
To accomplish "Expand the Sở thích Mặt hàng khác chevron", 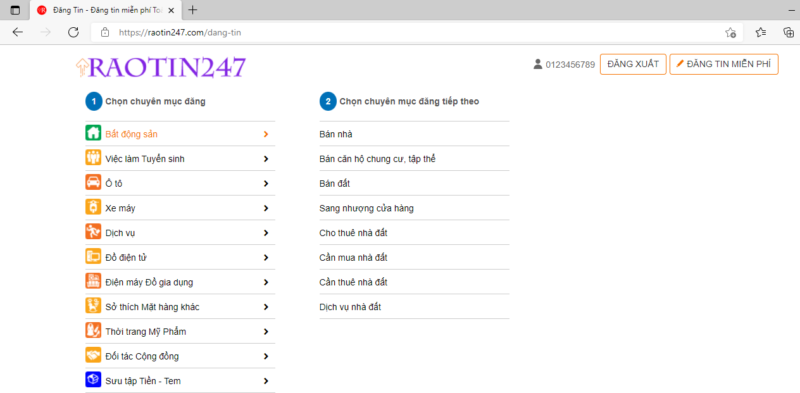I will [266, 307].
